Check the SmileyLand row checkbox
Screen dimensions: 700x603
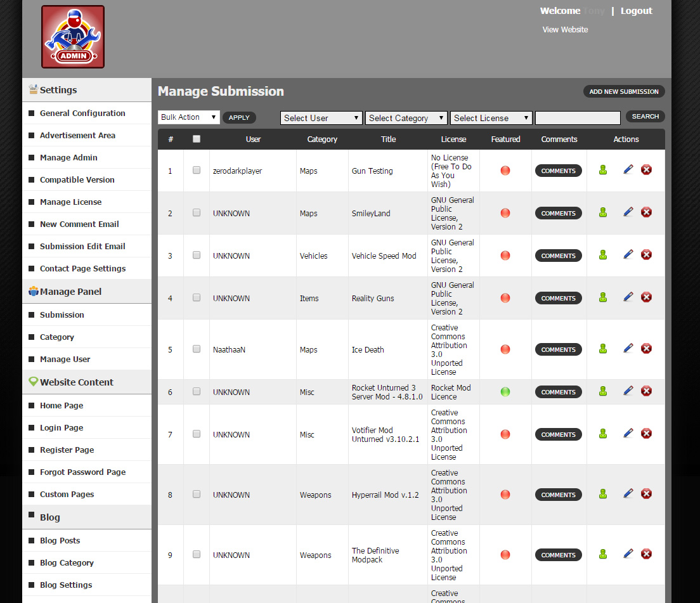(x=197, y=212)
